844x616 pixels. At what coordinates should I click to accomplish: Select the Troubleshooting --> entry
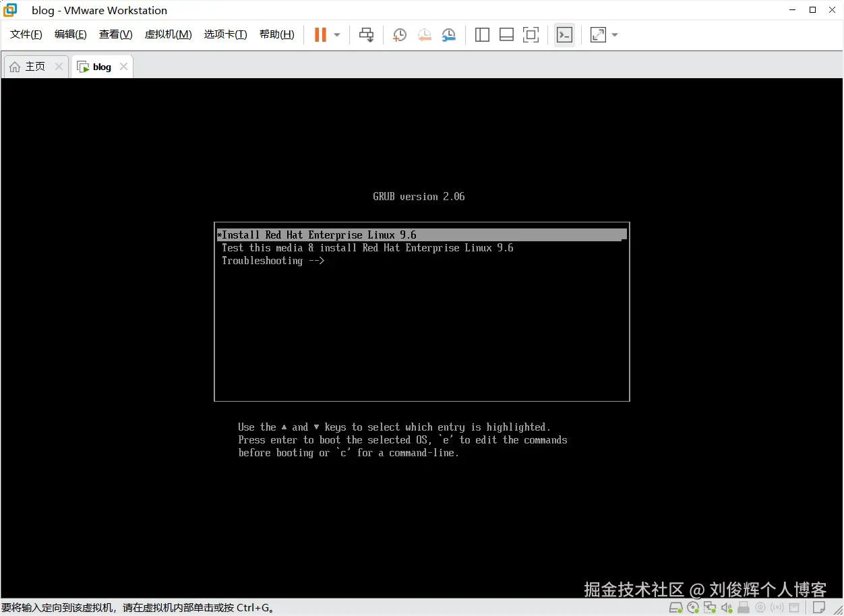273,261
